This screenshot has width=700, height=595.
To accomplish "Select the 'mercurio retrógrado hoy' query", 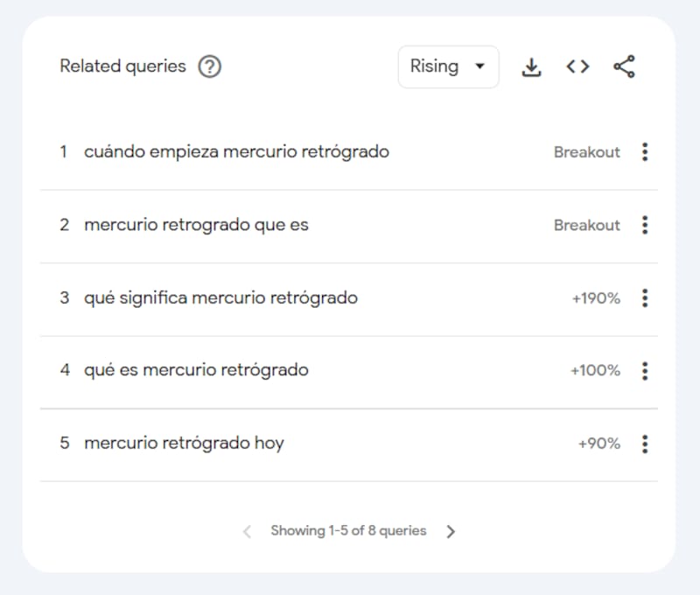I will 184,444.
